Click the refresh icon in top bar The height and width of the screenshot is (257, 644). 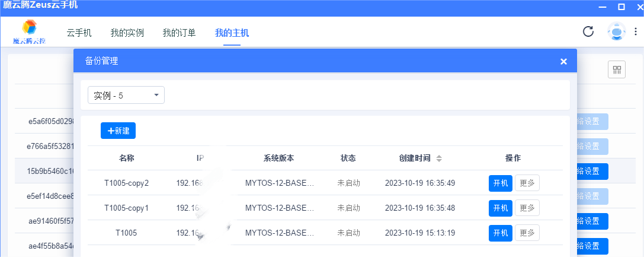tap(588, 31)
